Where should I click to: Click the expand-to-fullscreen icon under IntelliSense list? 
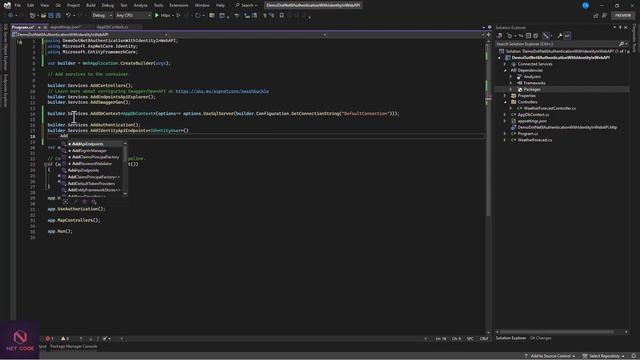(x=65, y=202)
